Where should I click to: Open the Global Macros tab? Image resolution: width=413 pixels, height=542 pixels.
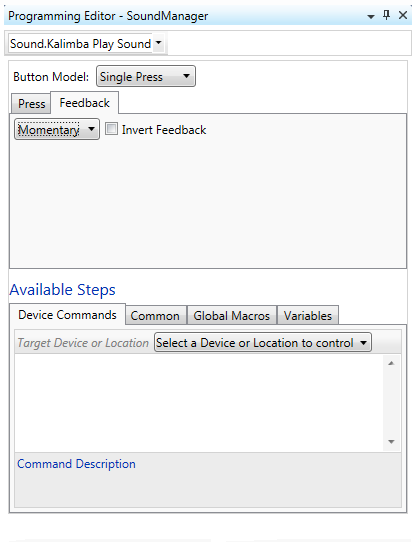[232, 316]
